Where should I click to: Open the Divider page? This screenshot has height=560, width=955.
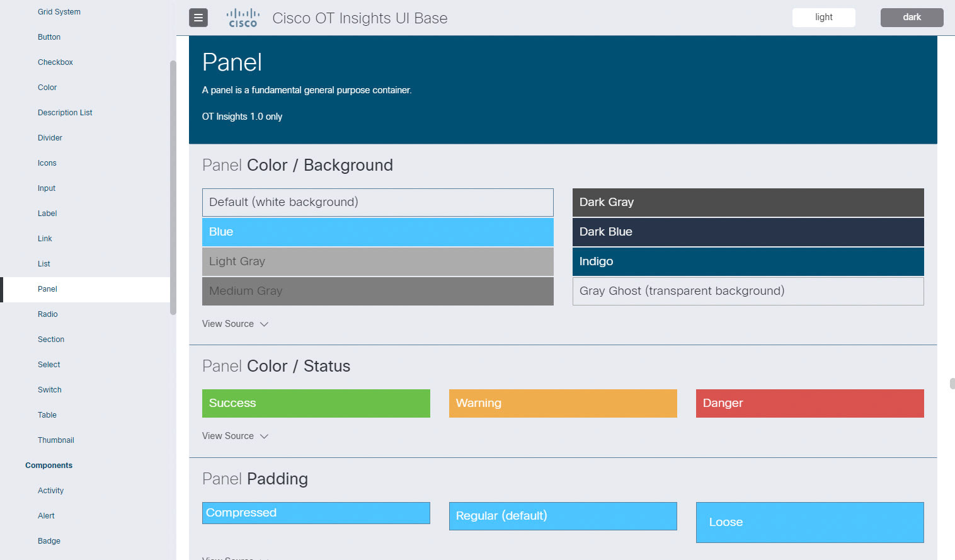[x=50, y=138]
